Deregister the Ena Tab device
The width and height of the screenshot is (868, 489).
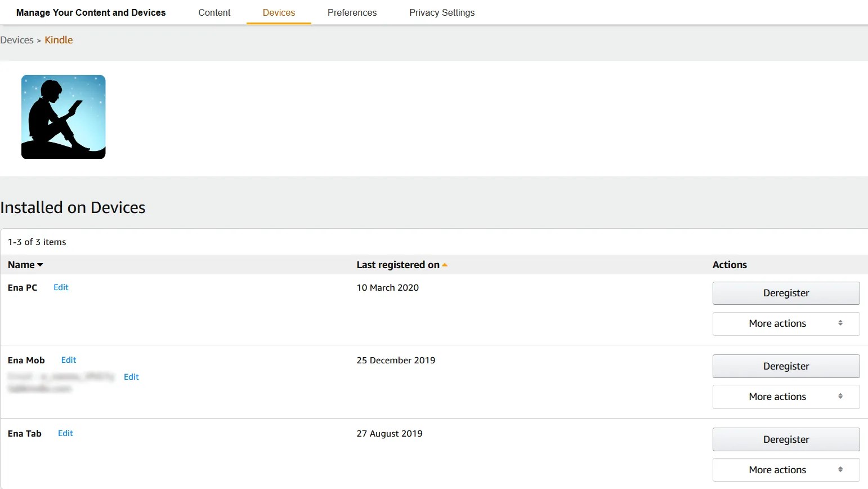[x=786, y=439]
